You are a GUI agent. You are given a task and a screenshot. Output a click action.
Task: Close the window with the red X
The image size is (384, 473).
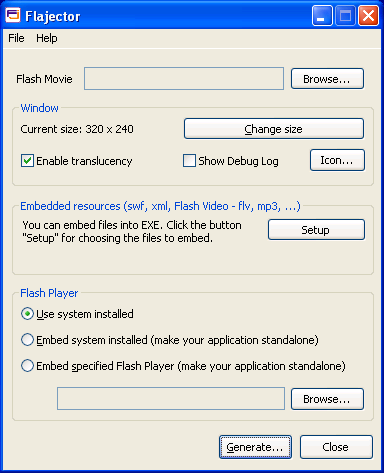tap(368, 16)
